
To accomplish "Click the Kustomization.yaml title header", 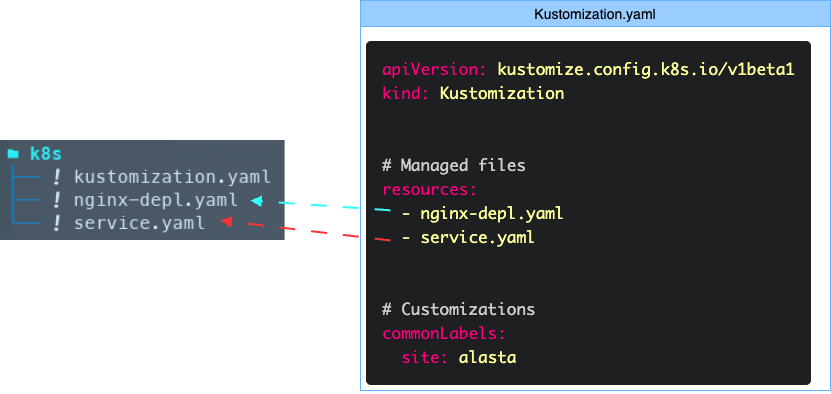I will (595, 14).
